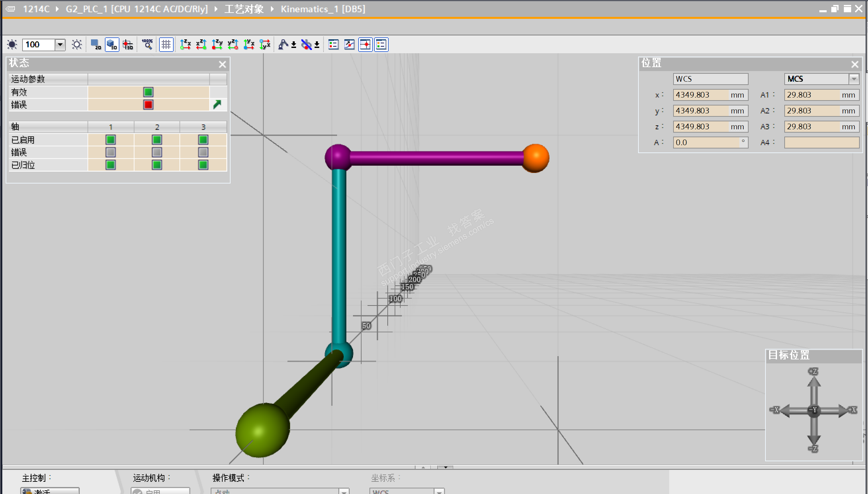
Task: Open the 100 zoom value dropdown
Action: point(60,44)
